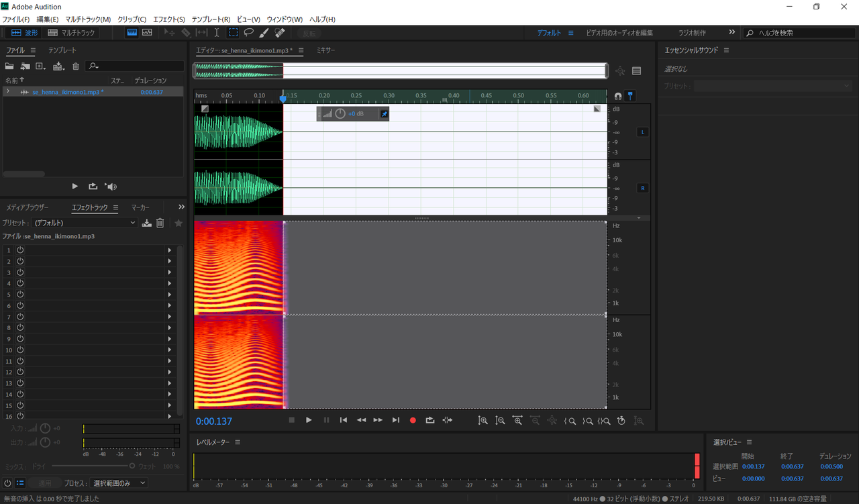Toggle the spectral pitch display
This screenshot has width=859, height=504.
[147, 32]
